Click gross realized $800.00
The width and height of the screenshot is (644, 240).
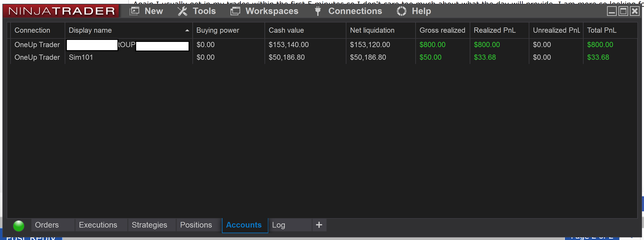432,45
